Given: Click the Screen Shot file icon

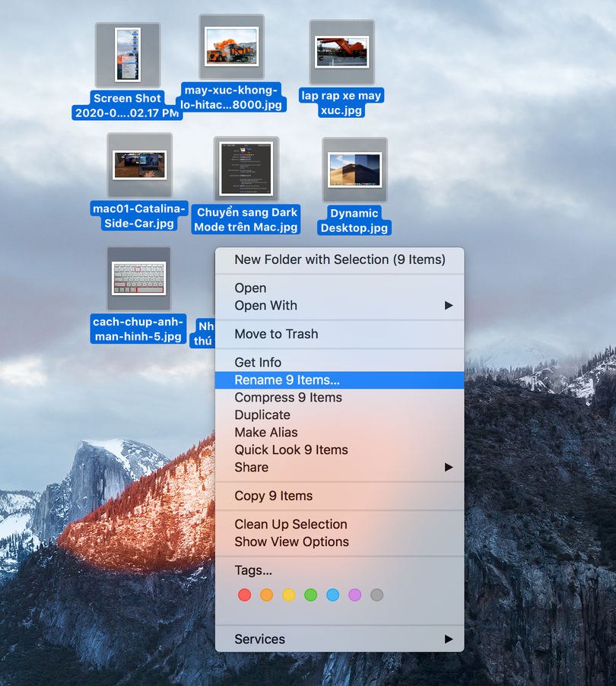Looking at the screenshot, I should (x=127, y=55).
